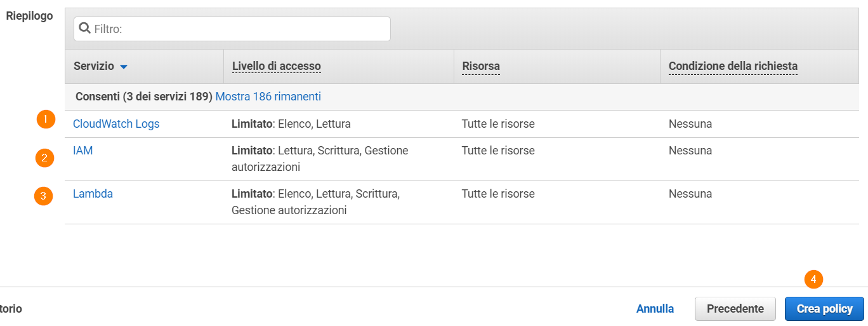The height and width of the screenshot is (326, 868).
Task: Click Tutte le risorse in CloudWatch Logs row
Action: 498,124
